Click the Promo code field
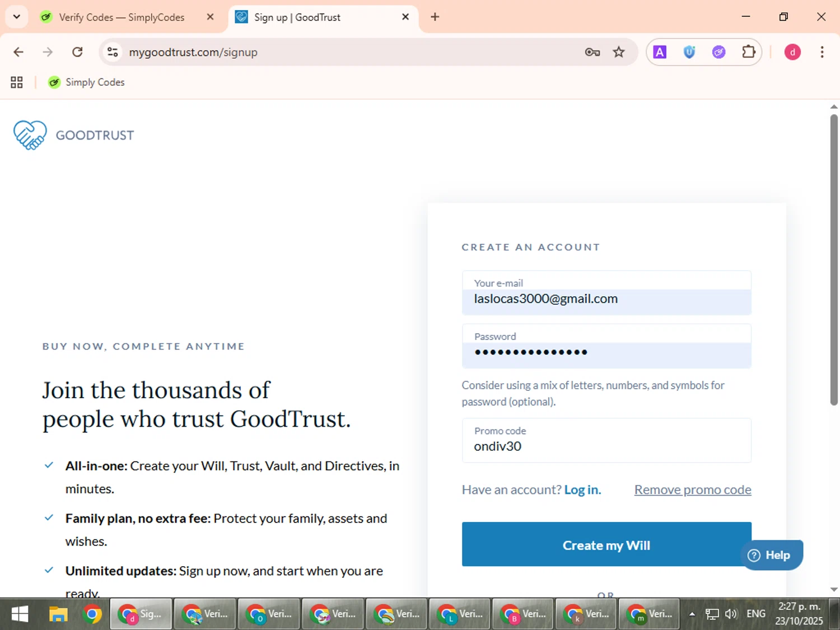 coord(606,440)
